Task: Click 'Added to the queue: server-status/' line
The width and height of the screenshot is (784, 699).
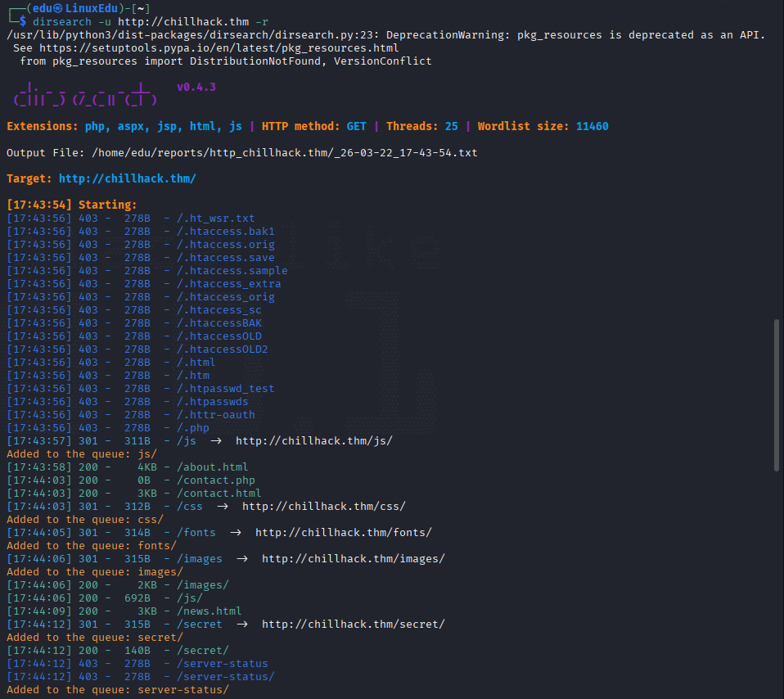Action: pos(118,690)
